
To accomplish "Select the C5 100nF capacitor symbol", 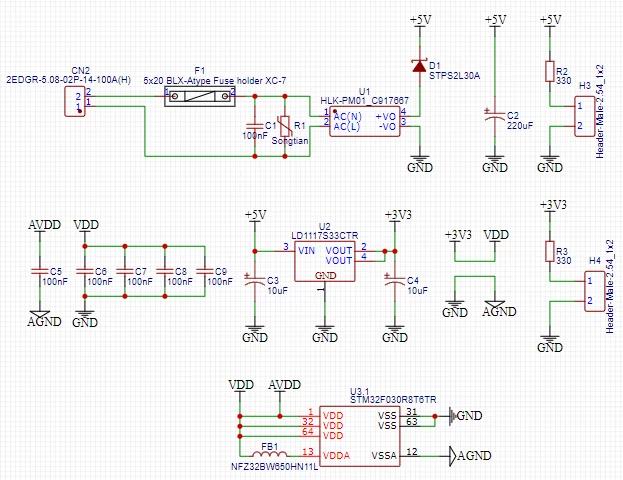I will (40, 271).
